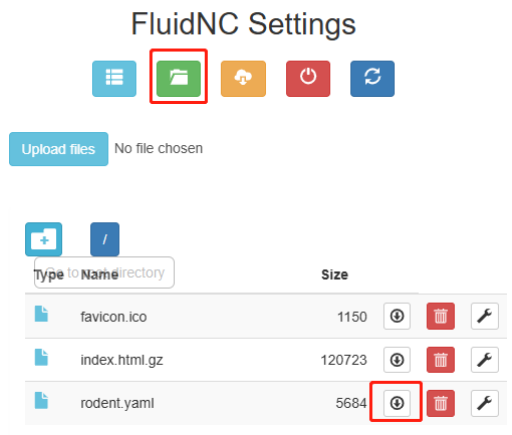This screenshot has width=512, height=435.
Task: Delete the rodent.yaml file
Action: pos(441,403)
